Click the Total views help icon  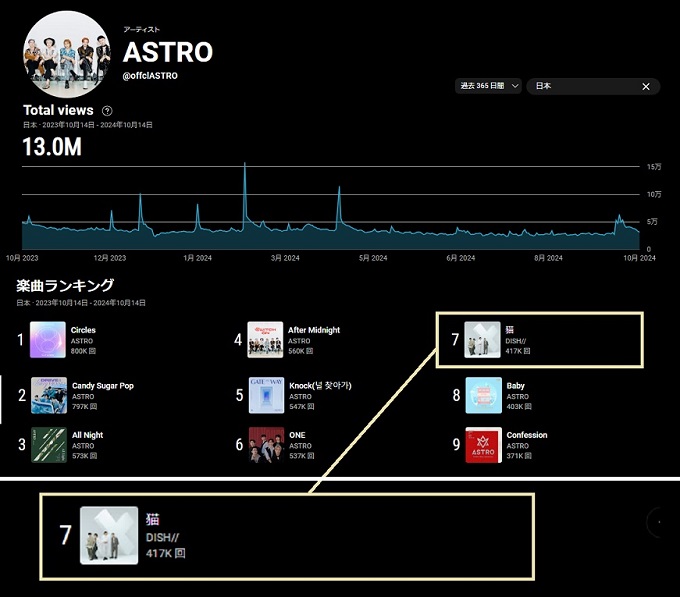[107, 111]
